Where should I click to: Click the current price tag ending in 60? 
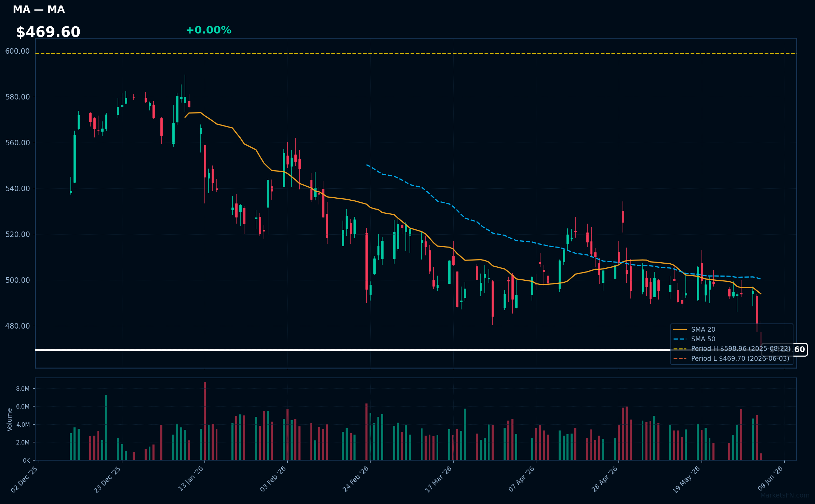(785, 350)
